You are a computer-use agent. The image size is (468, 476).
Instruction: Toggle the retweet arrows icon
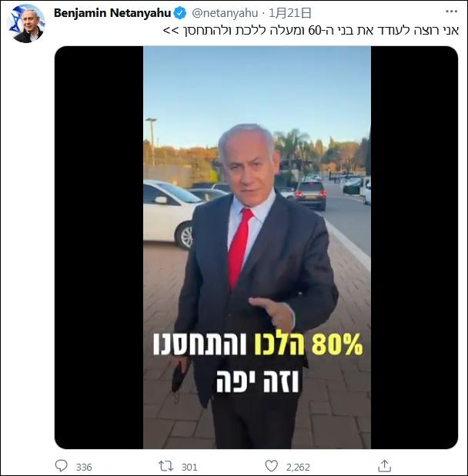166,466
